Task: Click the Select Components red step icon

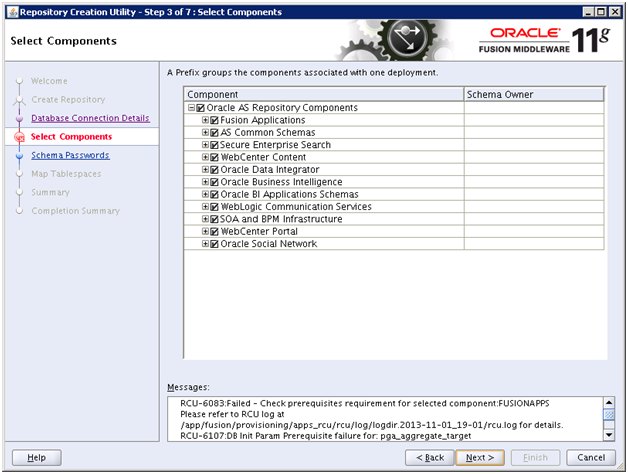Action: 19,137
